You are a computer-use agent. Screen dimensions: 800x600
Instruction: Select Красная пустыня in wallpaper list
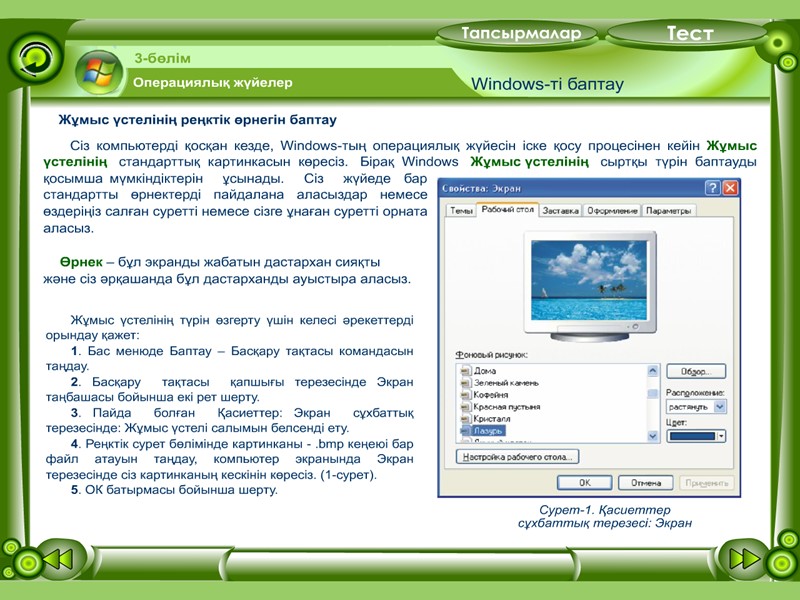click(x=507, y=407)
